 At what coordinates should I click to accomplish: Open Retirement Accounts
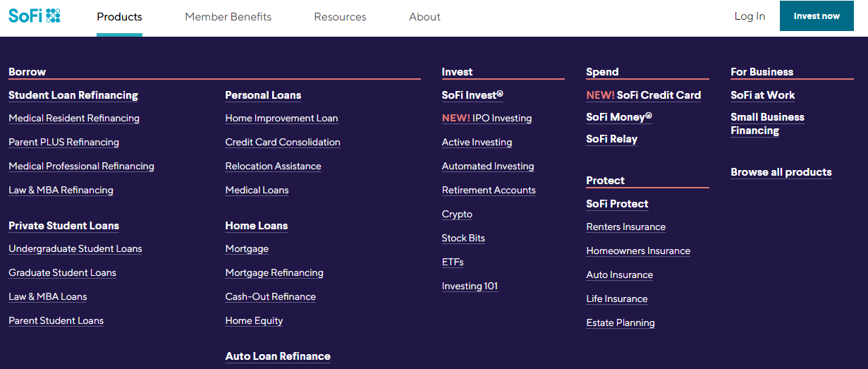pyautogui.click(x=489, y=190)
